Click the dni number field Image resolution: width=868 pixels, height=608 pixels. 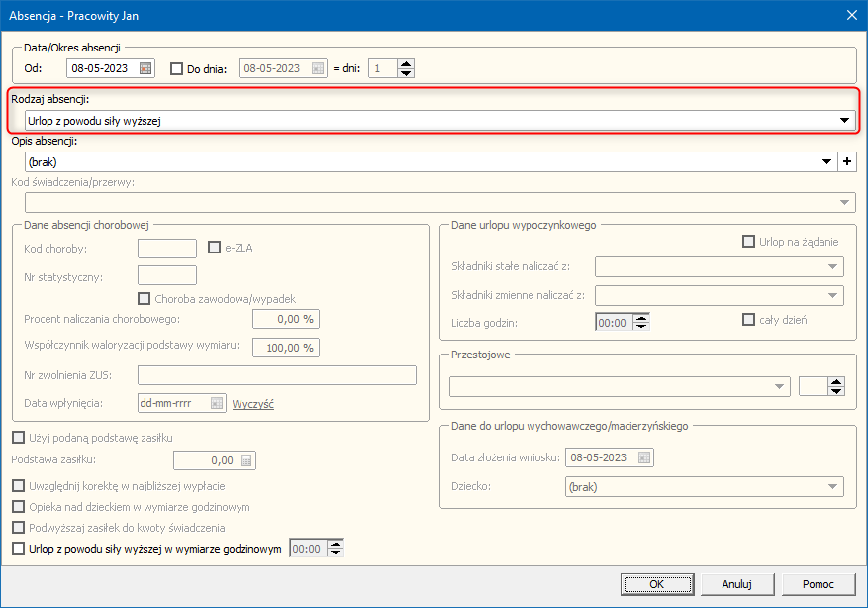pos(382,69)
